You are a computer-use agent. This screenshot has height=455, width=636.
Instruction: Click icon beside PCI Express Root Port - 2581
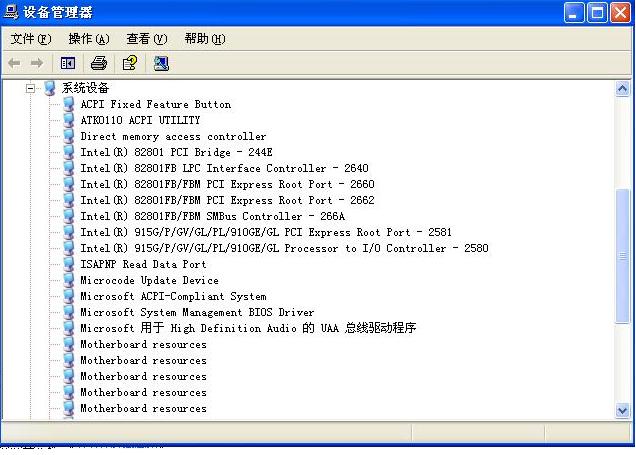(69, 232)
